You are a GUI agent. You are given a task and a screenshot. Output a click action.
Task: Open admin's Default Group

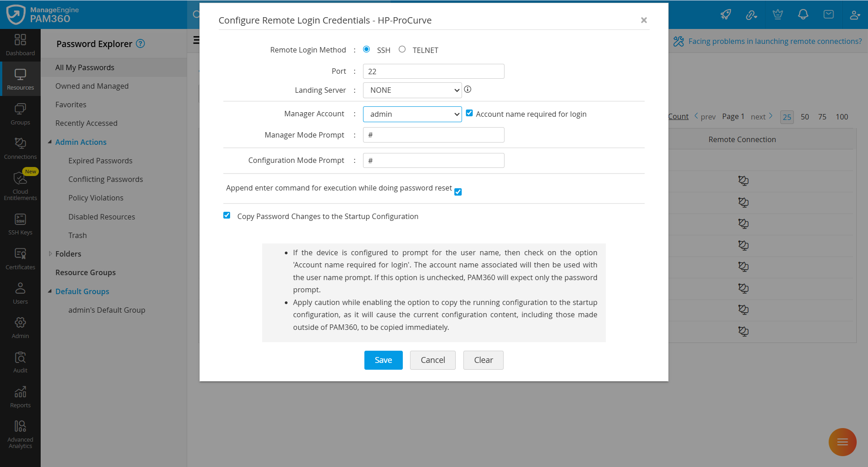pos(107,310)
